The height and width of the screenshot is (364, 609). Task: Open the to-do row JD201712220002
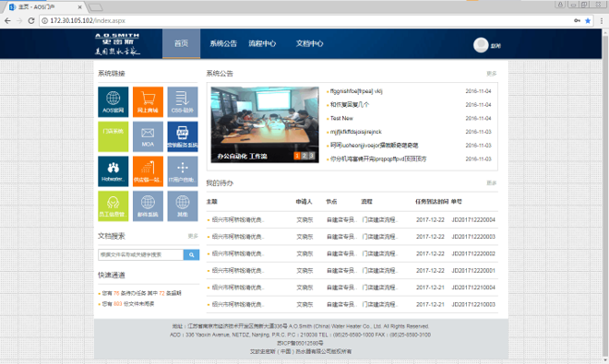352,253
